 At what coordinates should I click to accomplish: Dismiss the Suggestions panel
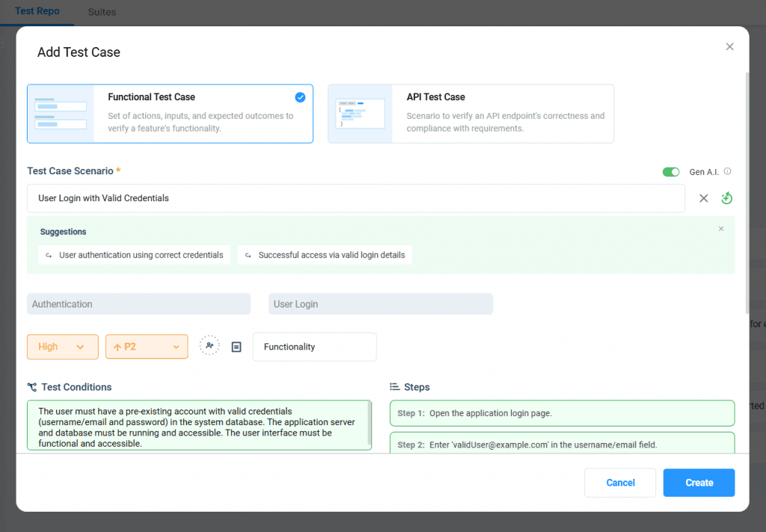721,229
